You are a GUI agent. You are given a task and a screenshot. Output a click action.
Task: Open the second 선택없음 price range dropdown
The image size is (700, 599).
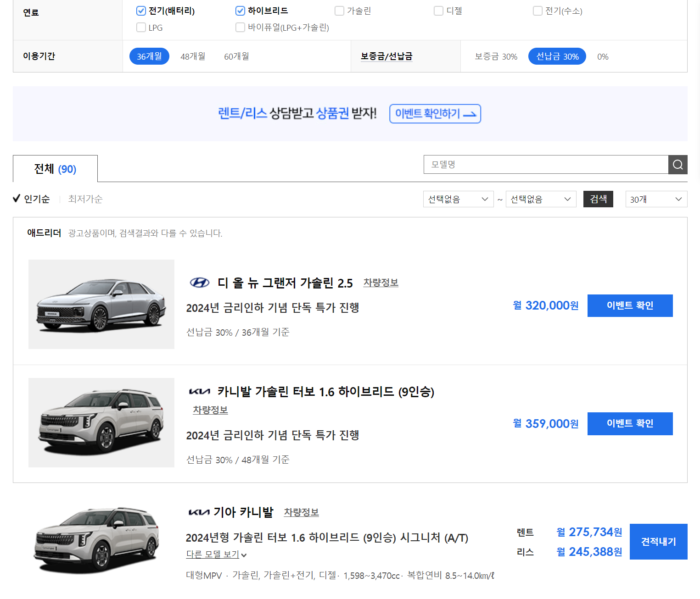[541, 199]
